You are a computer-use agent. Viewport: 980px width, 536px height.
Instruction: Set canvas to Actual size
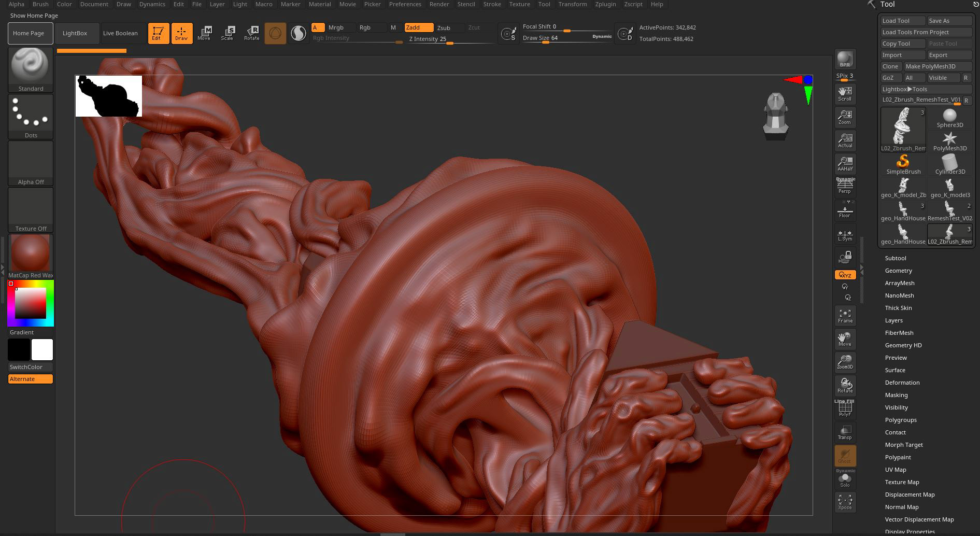[845, 140]
